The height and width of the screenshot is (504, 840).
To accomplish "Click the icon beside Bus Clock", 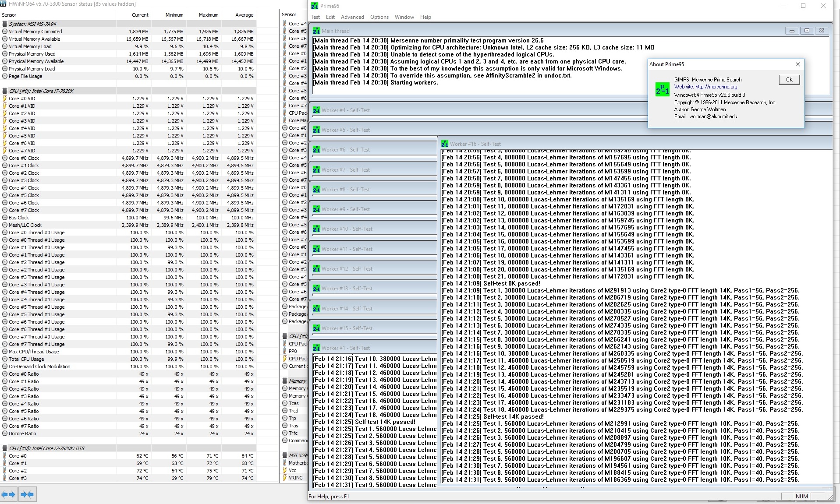I will click(5, 218).
